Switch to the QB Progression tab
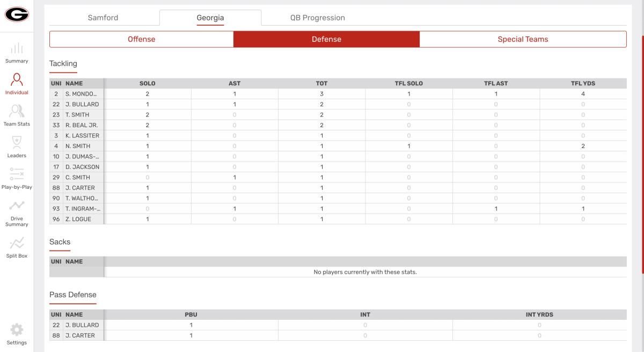Image resolution: width=644 pixels, height=352 pixels. point(318,18)
